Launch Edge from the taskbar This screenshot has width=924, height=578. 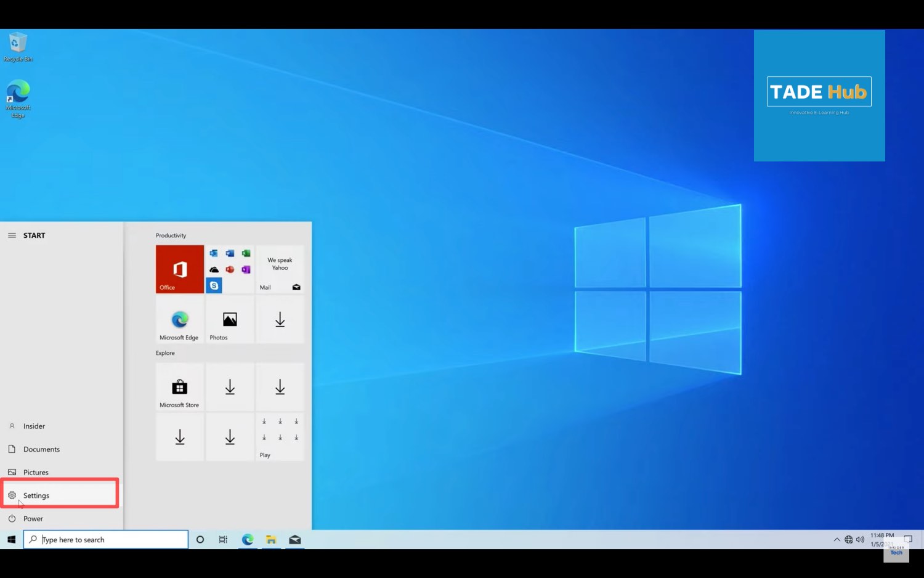pyautogui.click(x=248, y=540)
